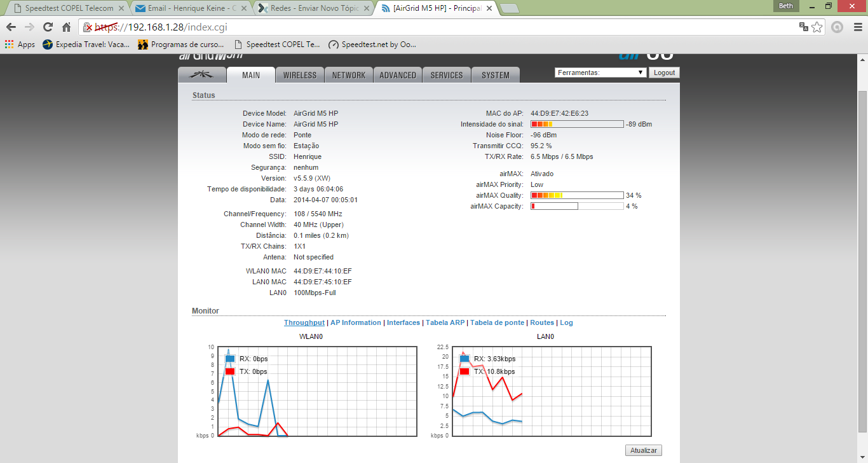Viewport: 868px width, 463px height.
Task: Bookmark this page with the star icon
Action: [x=817, y=27]
